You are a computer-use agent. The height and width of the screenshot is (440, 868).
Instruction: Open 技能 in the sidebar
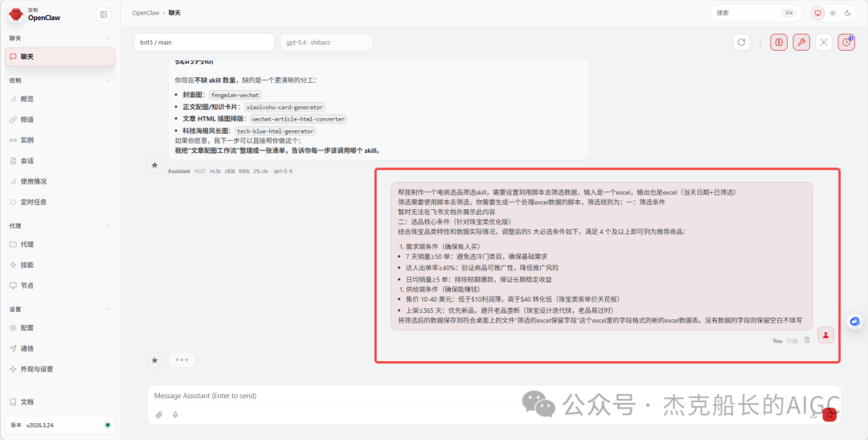(x=60, y=265)
